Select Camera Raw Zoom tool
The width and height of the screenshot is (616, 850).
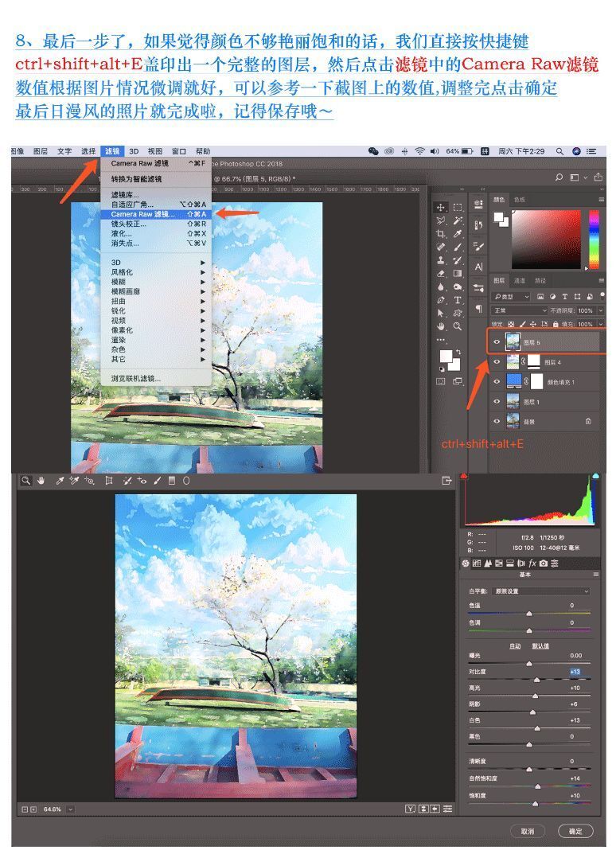pos(25,480)
